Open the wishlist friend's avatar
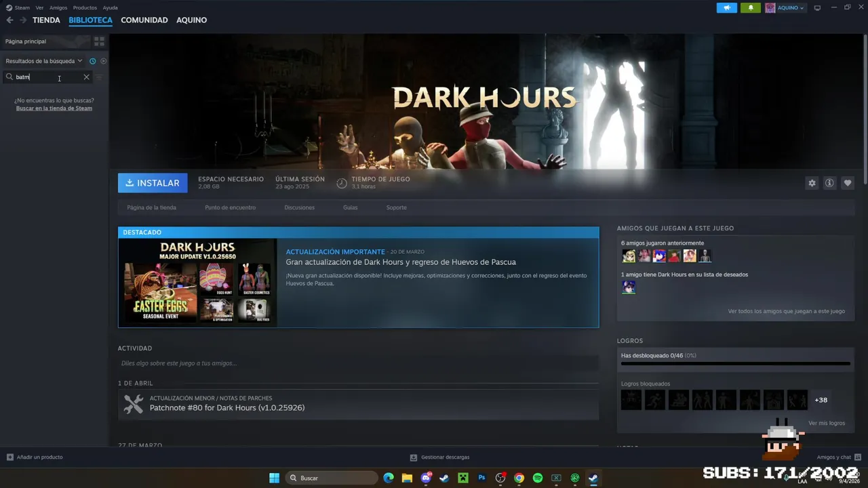The height and width of the screenshot is (488, 868). pyautogui.click(x=629, y=287)
